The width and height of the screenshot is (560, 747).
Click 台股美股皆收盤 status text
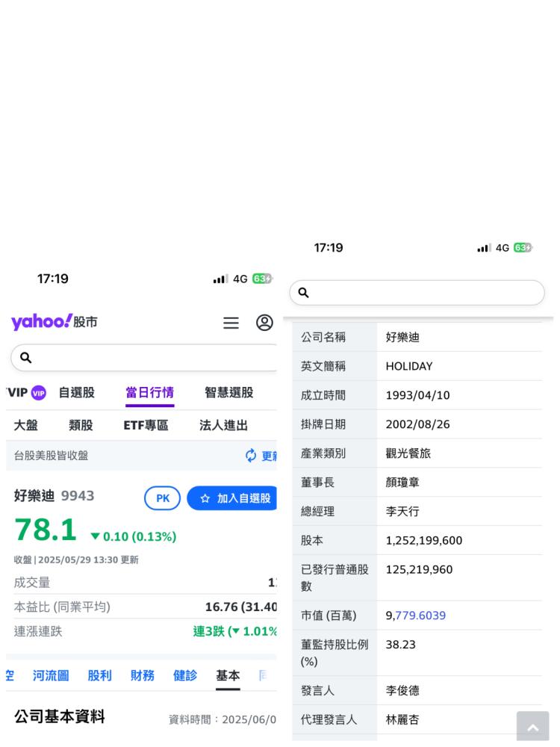tap(51, 456)
